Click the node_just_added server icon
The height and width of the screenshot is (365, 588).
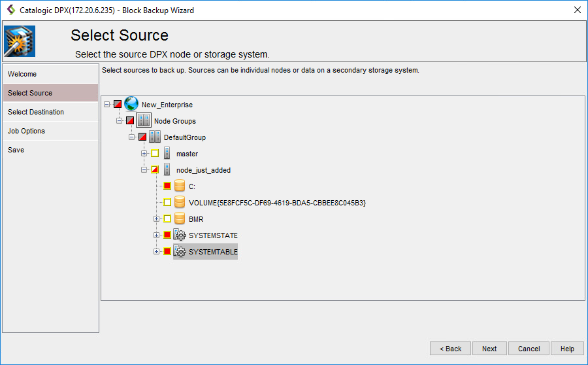(x=167, y=169)
